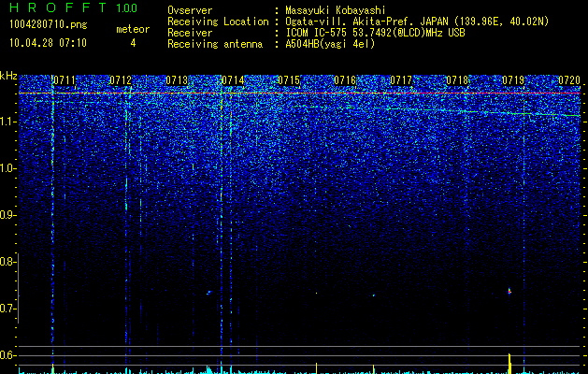This screenshot has height=374, width=588.
Task: Click the meteor count value 4
Action: point(133,43)
